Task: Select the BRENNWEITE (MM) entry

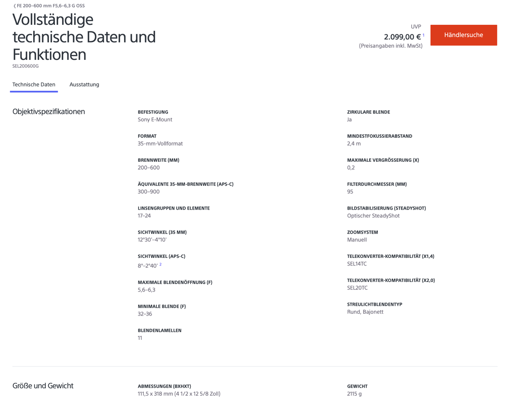Action: point(158,160)
